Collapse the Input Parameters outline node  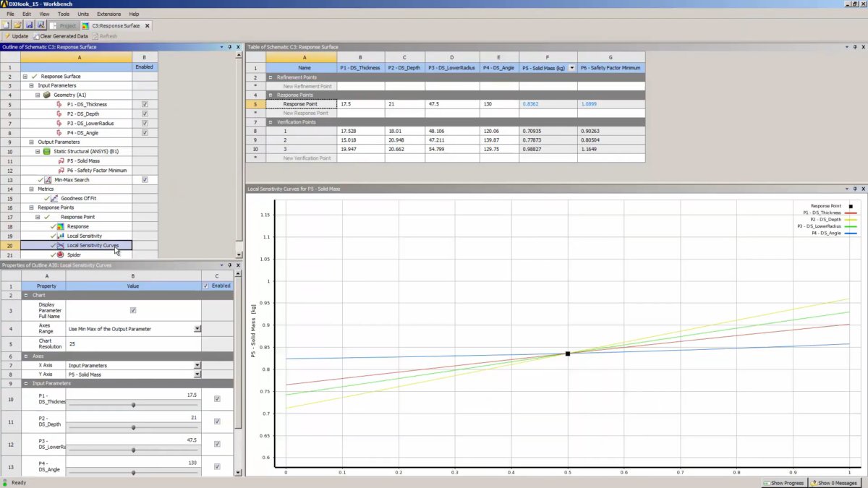pyautogui.click(x=32, y=85)
